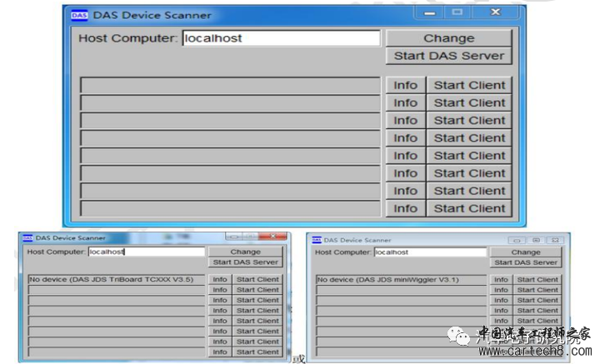Close the TriBoard DAS Device Scanner window
The image size is (600, 364).
[x=272, y=237]
